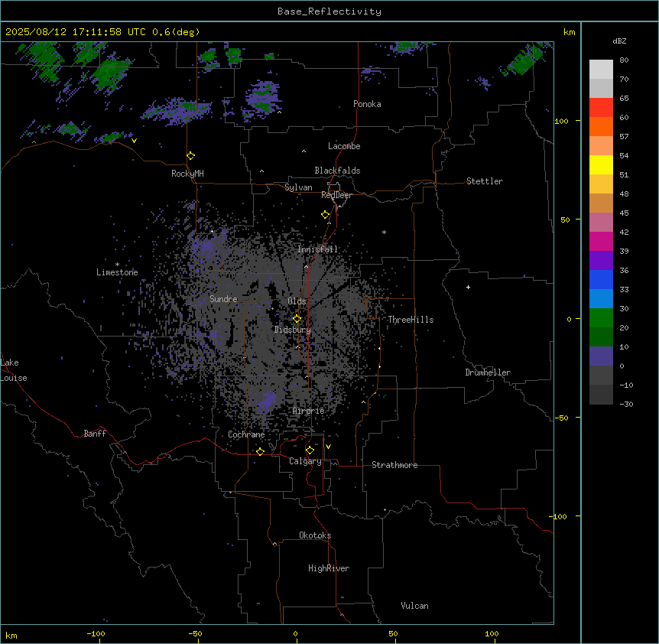Click the Drumheller town label
Image resolution: width=659 pixels, height=644 pixels.
[488, 372]
